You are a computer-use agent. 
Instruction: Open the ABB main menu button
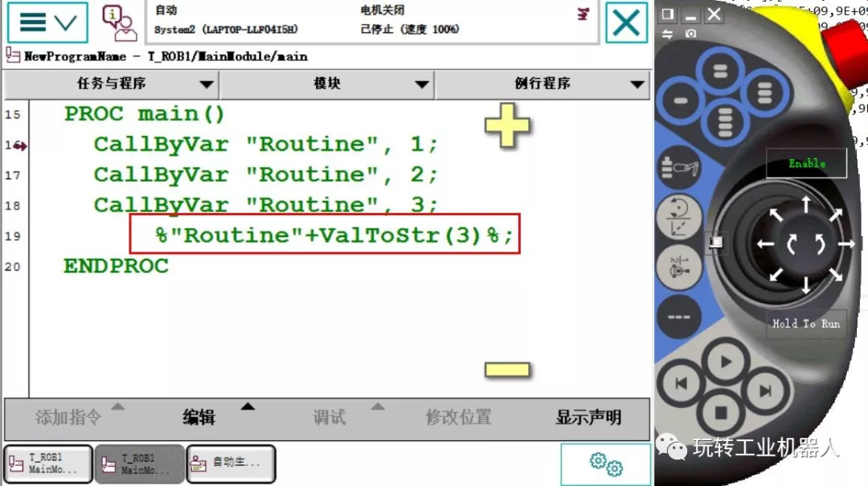click(x=47, y=22)
